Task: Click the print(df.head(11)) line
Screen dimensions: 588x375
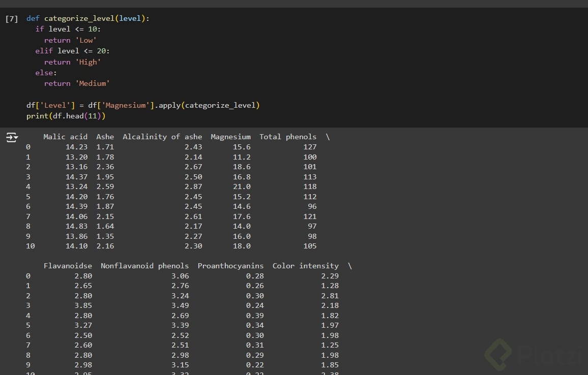Action: [x=66, y=116]
